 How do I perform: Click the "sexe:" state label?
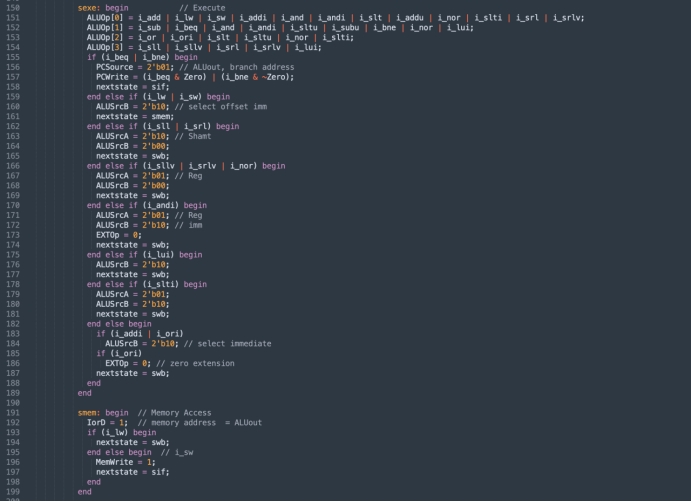pos(90,7)
